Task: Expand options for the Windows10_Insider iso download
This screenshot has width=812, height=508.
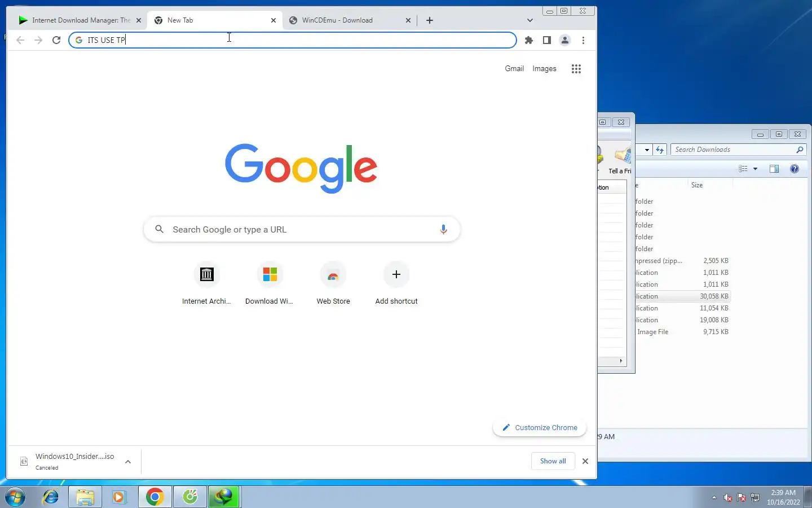Action: 128,461
